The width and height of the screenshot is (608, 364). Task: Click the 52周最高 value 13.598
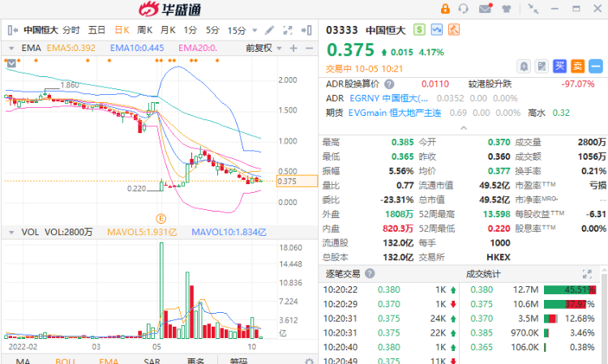point(496,214)
